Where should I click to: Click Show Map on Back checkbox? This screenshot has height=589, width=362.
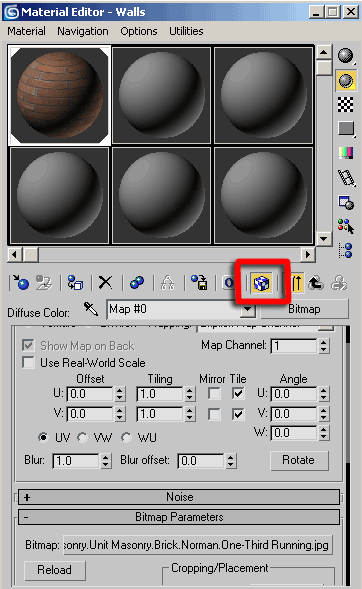point(28,345)
